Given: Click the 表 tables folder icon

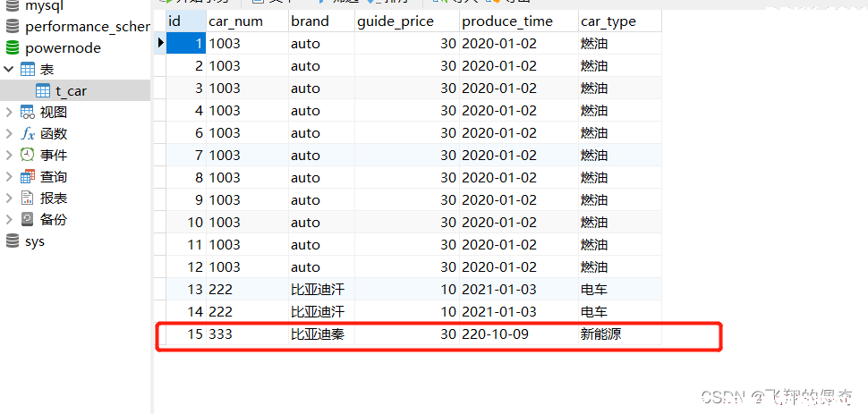Looking at the screenshot, I should pos(27,69).
